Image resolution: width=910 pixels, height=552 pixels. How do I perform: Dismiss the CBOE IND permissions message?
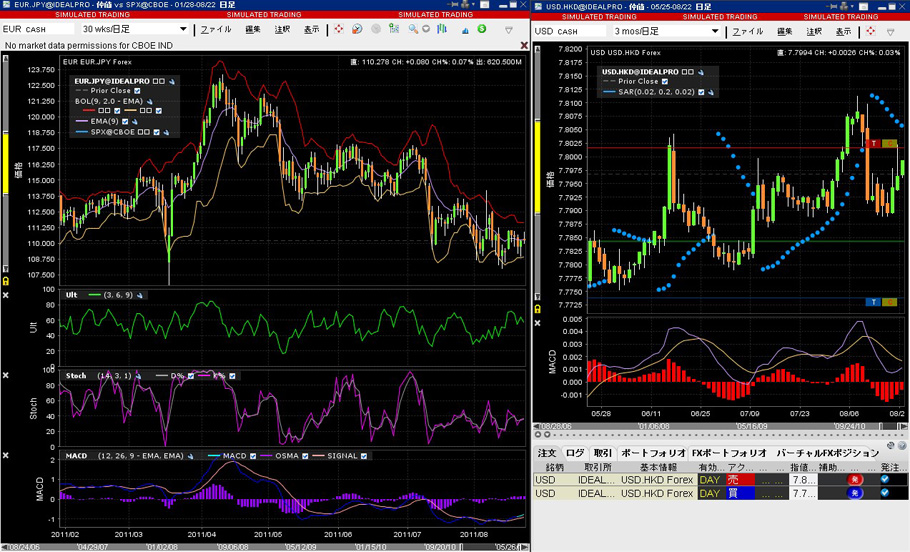[x=524, y=45]
